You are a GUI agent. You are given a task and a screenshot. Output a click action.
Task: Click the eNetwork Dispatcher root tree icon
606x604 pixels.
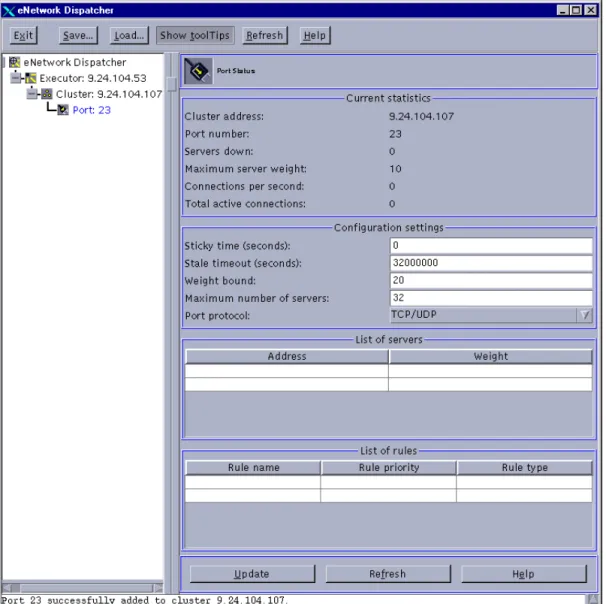click(15, 62)
